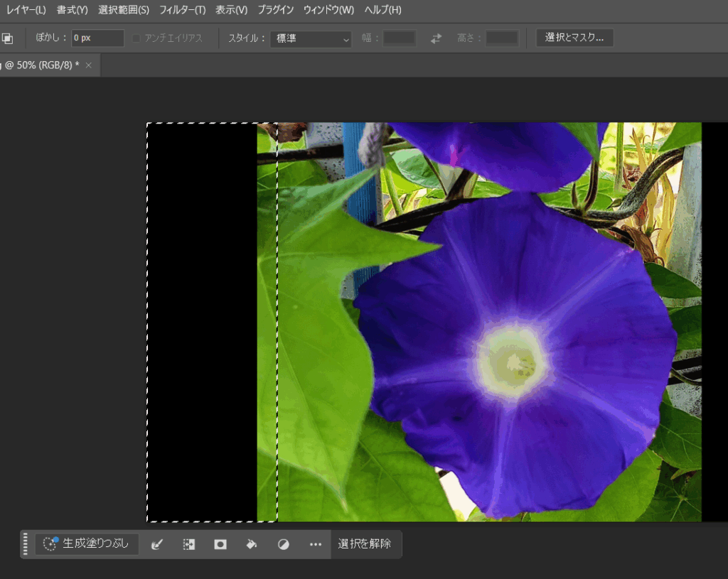
Task: Create mask from selection icon
Action: click(220, 544)
